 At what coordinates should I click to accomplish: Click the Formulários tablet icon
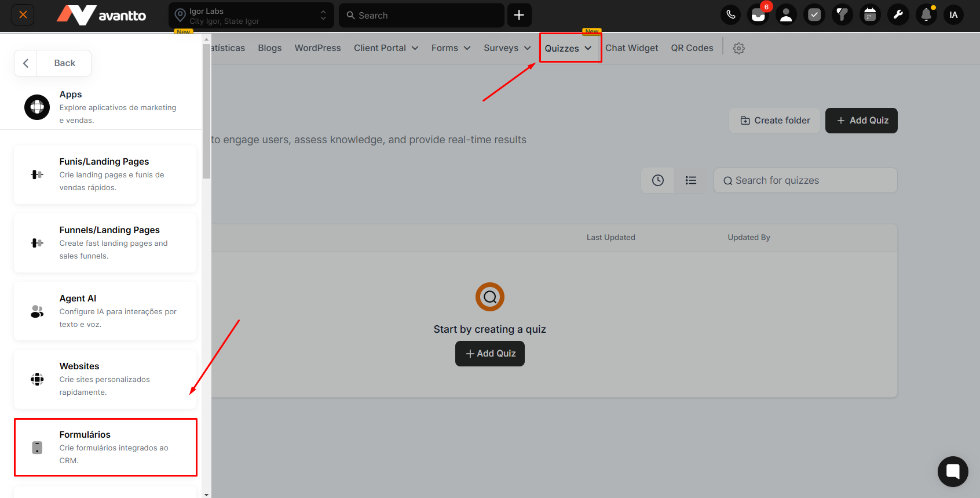pyautogui.click(x=37, y=448)
